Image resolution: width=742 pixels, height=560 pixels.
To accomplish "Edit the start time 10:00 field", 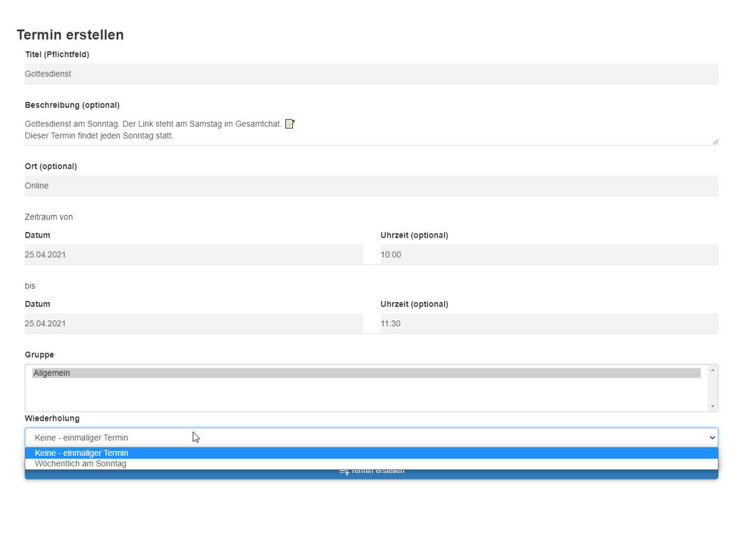I will coord(549,255).
